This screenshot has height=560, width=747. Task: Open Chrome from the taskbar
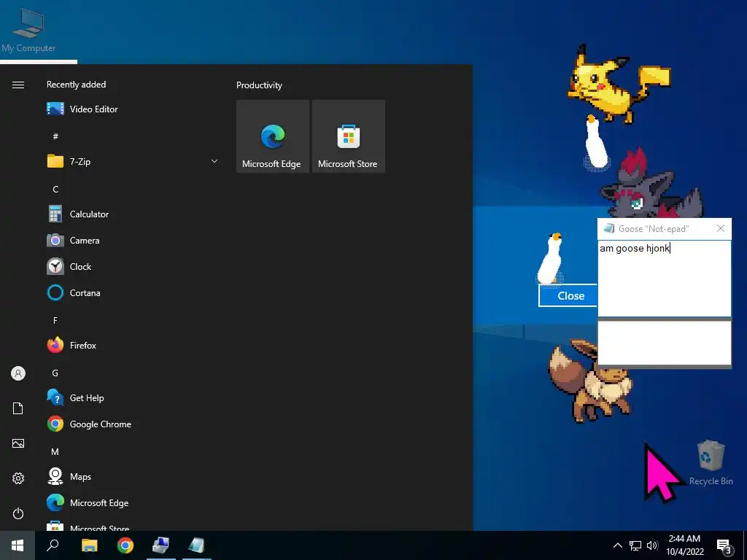tap(125, 545)
